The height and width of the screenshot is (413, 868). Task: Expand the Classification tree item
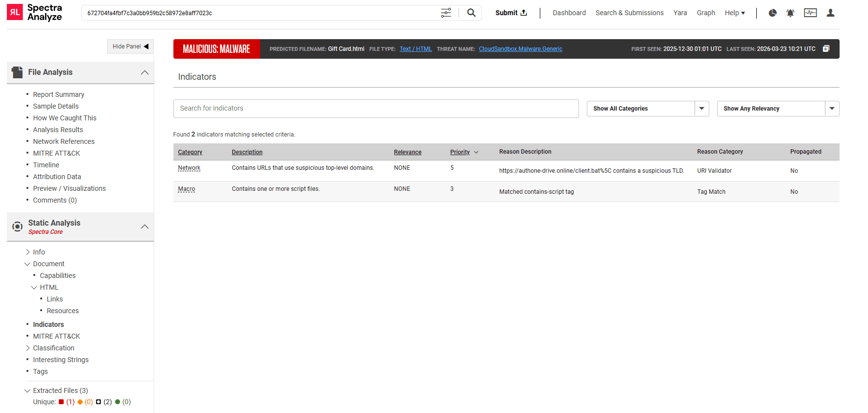(x=28, y=348)
